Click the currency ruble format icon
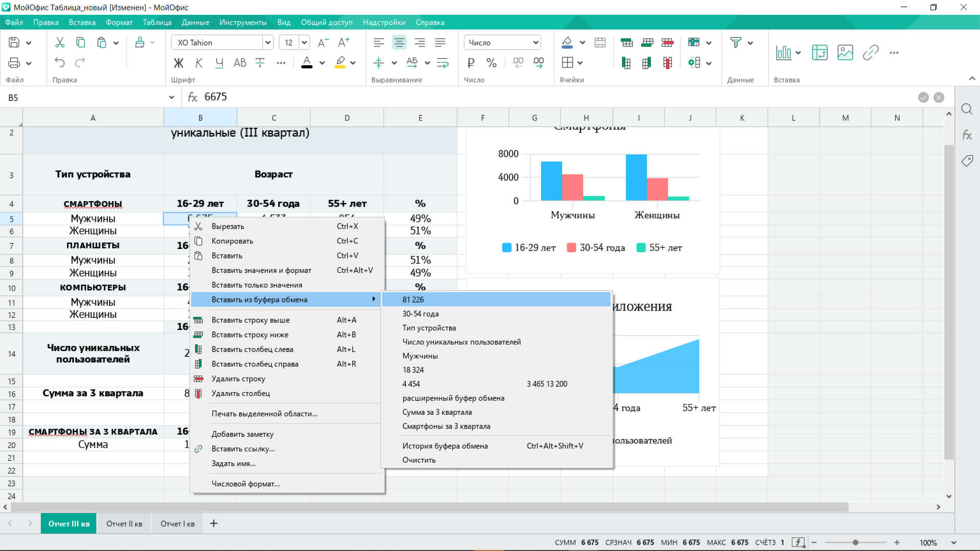Viewport: 980px width, 551px height. click(x=471, y=63)
